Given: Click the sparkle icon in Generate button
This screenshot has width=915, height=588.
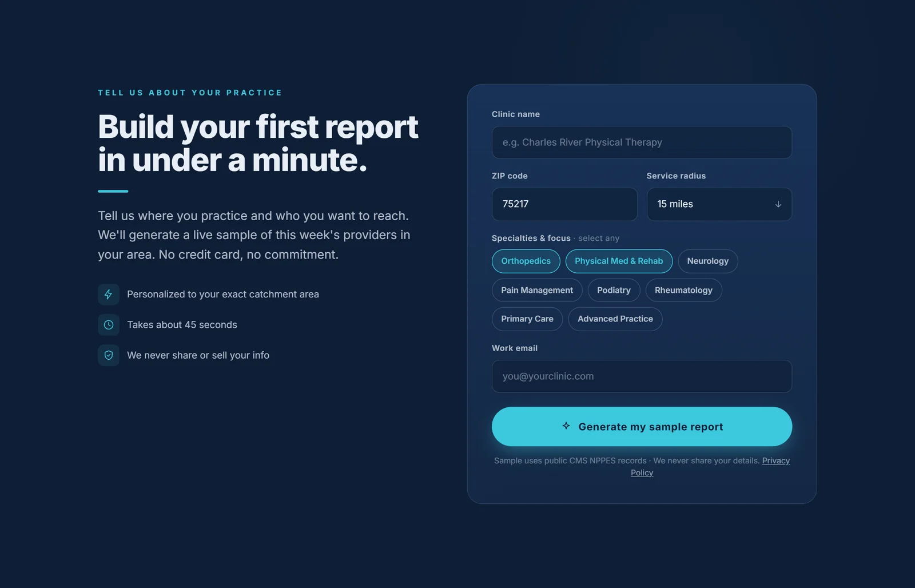Looking at the screenshot, I should tap(566, 426).
